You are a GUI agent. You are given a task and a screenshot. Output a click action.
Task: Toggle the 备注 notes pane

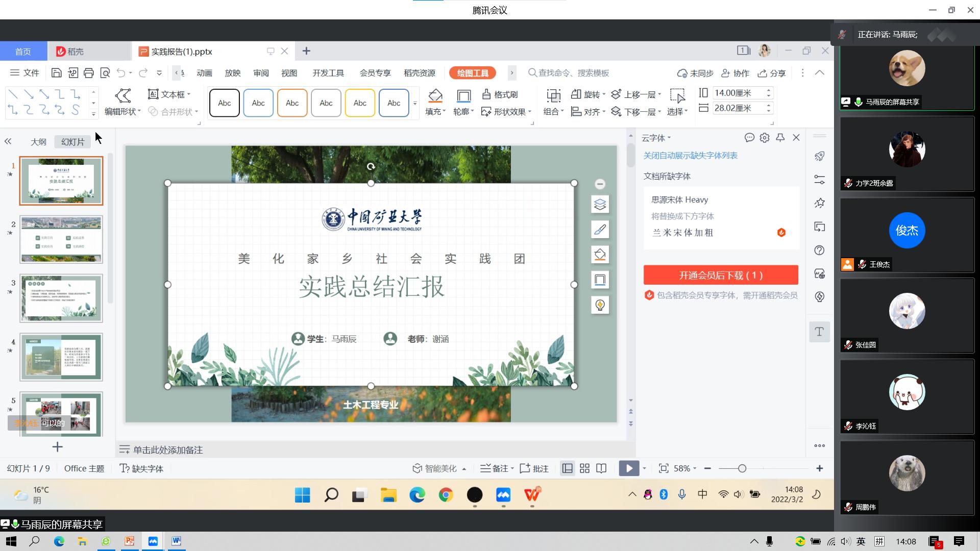496,468
